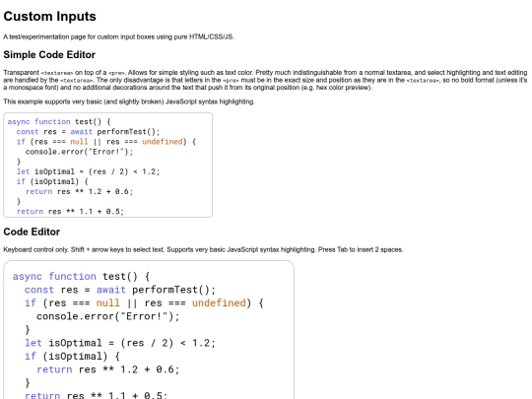This screenshot has width=532, height=399.
Task: Click the paragraph starting 'A test/experimentation page'
Action: [119, 36]
